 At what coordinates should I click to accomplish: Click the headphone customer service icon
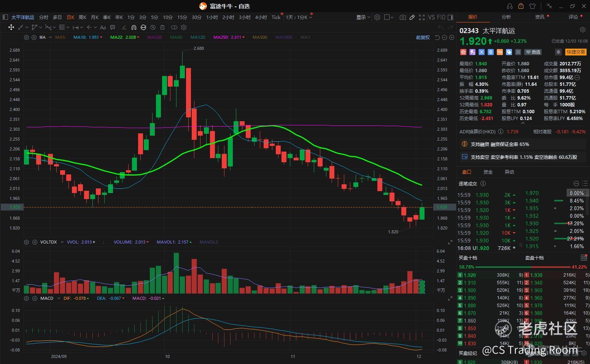pyautogui.click(x=510, y=6)
